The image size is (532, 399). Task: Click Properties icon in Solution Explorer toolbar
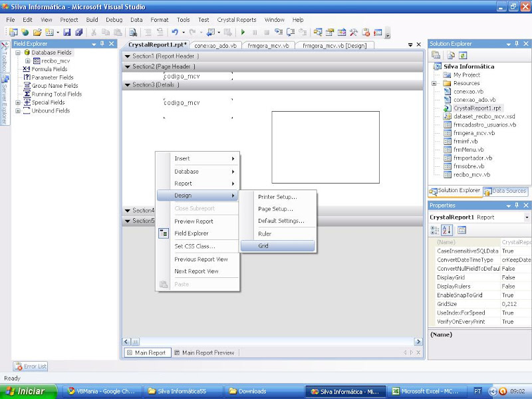click(x=436, y=55)
